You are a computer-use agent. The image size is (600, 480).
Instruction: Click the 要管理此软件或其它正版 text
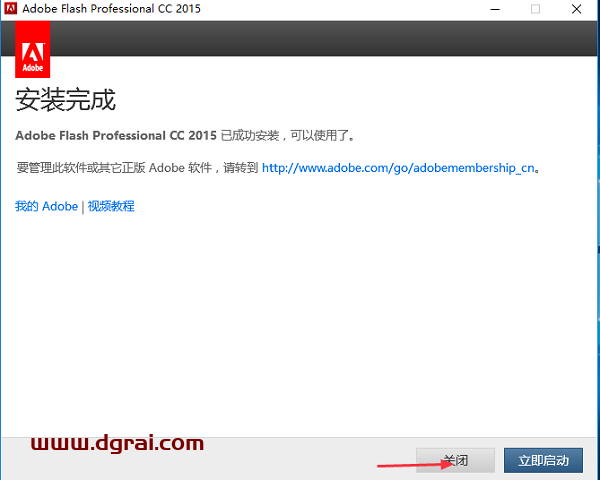point(81,168)
